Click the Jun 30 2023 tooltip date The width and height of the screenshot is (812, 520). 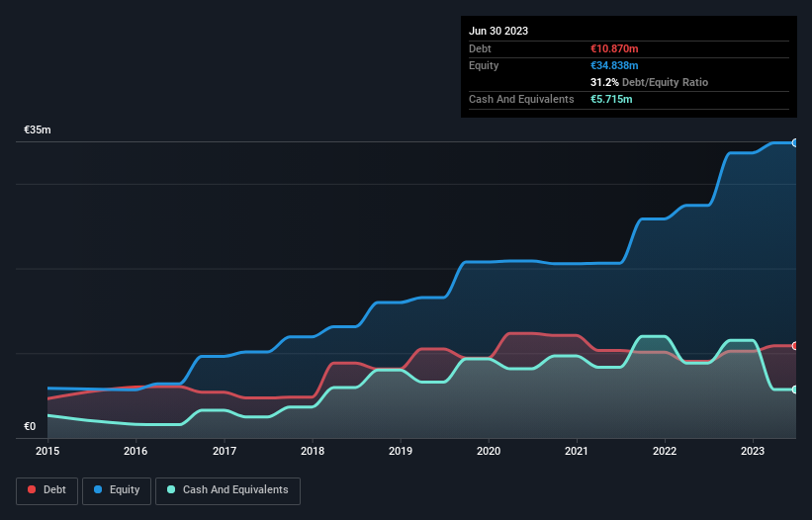pos(498,31)
